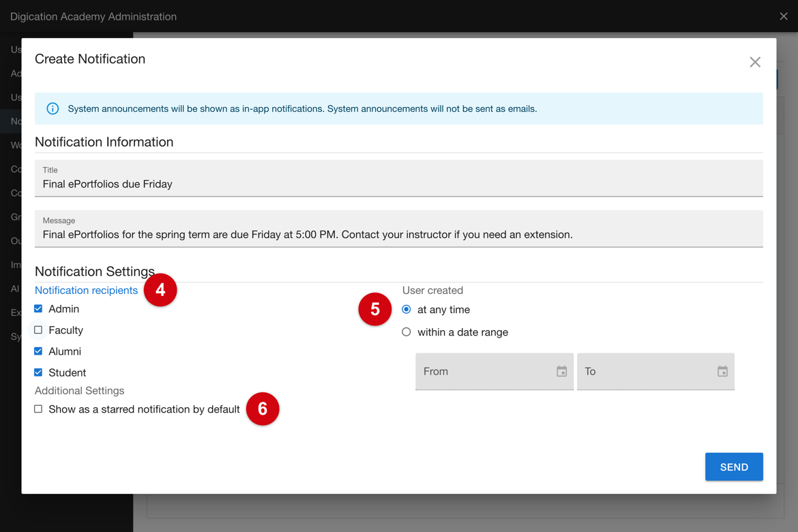Click the Digication Academy Administration title
This screenshot has width=798, height=532.
[93, 16]
